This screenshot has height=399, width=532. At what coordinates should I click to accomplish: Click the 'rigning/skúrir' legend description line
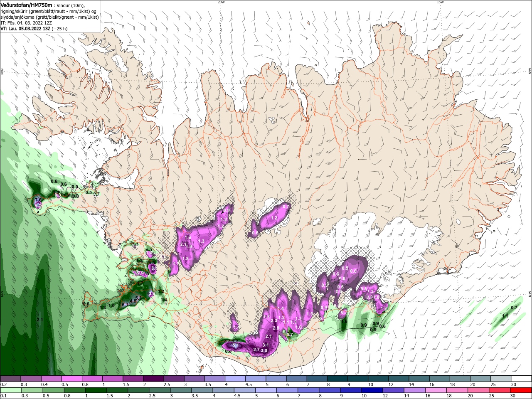(x=49, y=11)
